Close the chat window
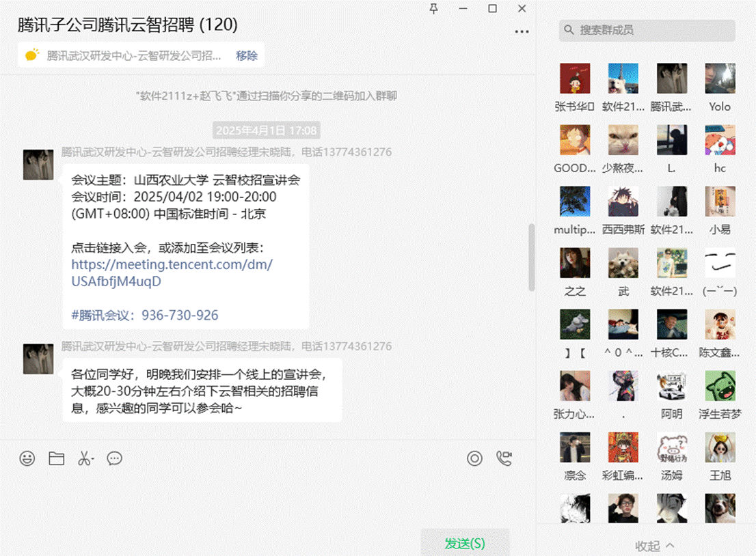Image resolution: width=756 pixels, height=556 pixels. 522,9
